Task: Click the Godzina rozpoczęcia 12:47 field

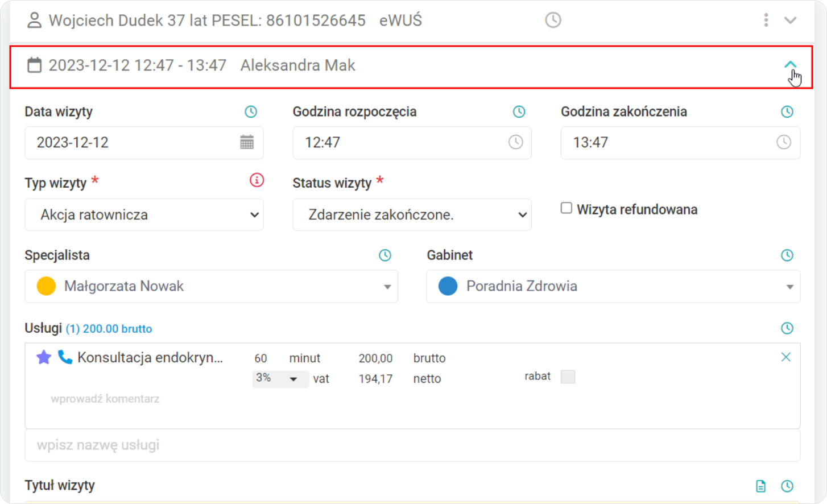Action: [x=412, y=143]
